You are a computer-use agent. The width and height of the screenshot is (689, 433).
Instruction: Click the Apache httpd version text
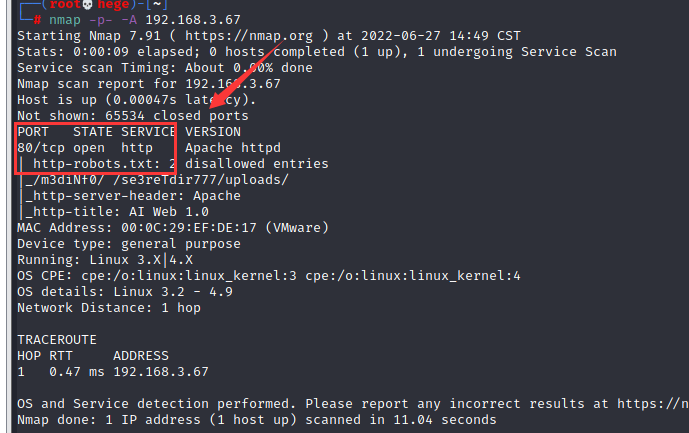[233, 148]
